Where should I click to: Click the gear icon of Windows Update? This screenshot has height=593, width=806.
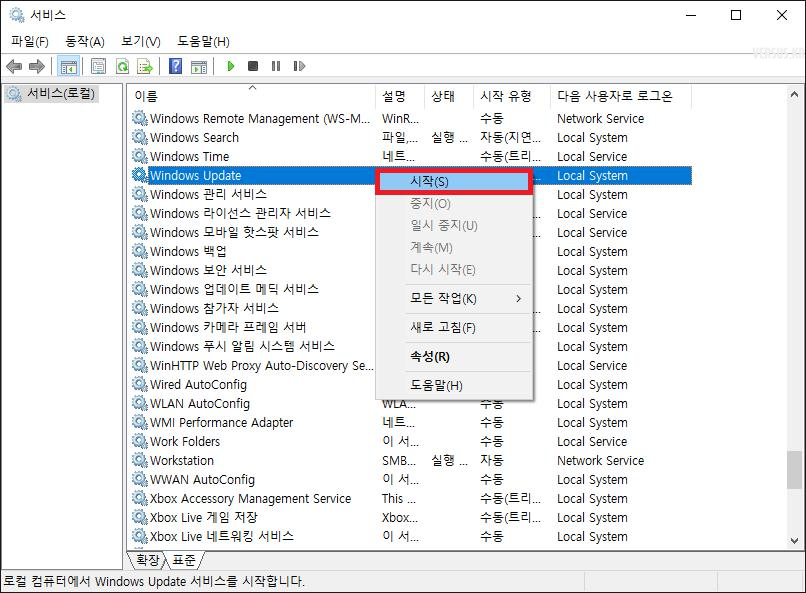139,175
